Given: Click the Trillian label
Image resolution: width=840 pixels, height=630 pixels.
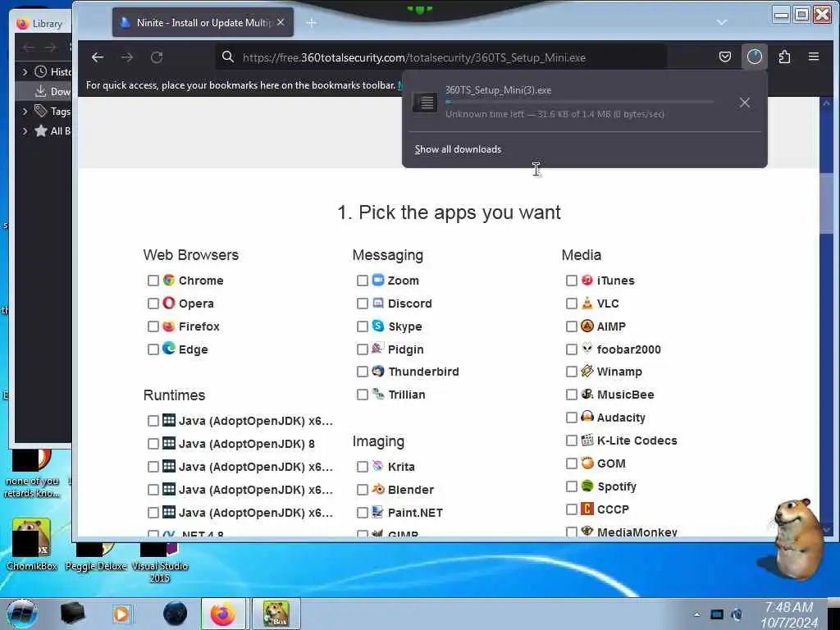Looking at the screenshot, I should [407, 395].
